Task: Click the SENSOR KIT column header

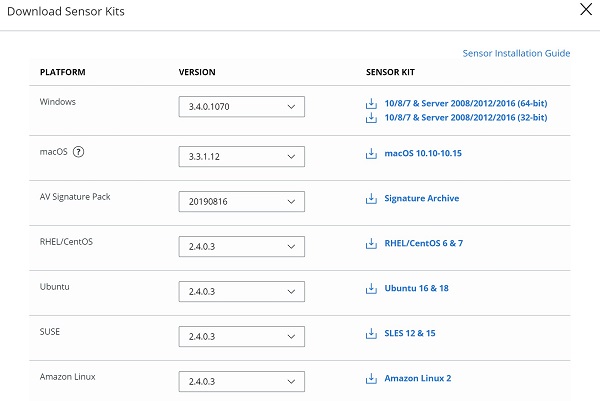Action: [390, 72]
